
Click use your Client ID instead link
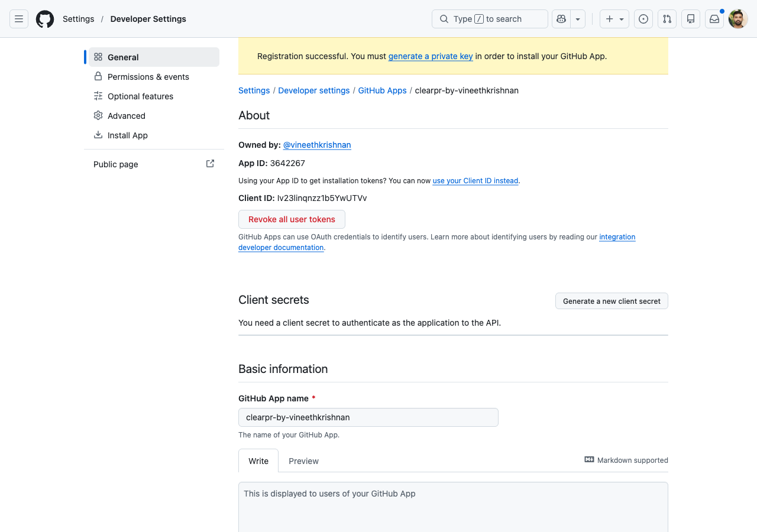(475, 181)
